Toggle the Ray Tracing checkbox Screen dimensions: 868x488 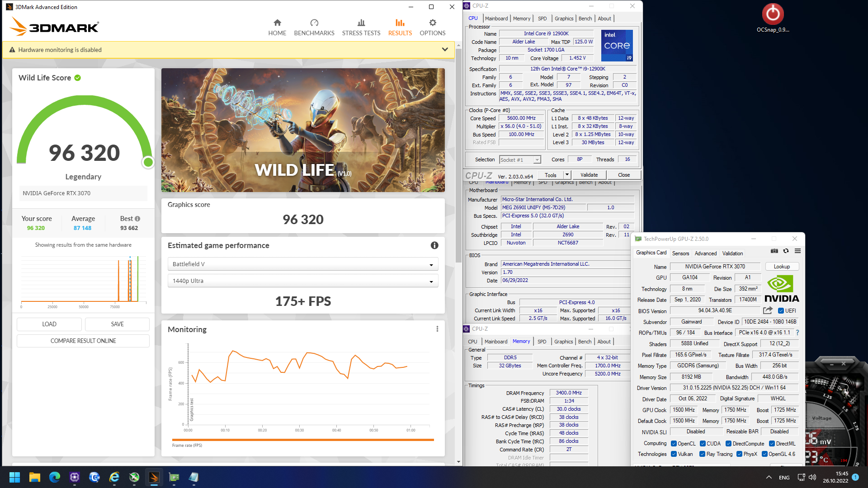[702, 454]
